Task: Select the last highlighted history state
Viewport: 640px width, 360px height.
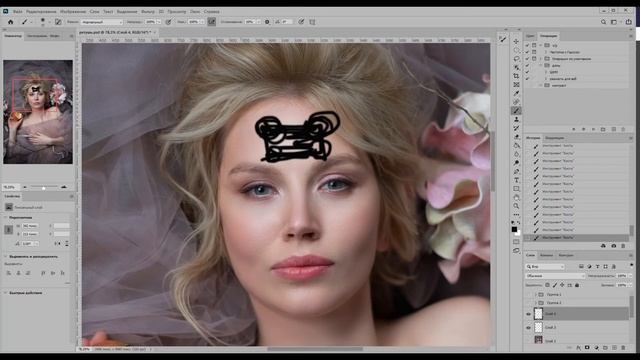Action: (x=577, y=238)
